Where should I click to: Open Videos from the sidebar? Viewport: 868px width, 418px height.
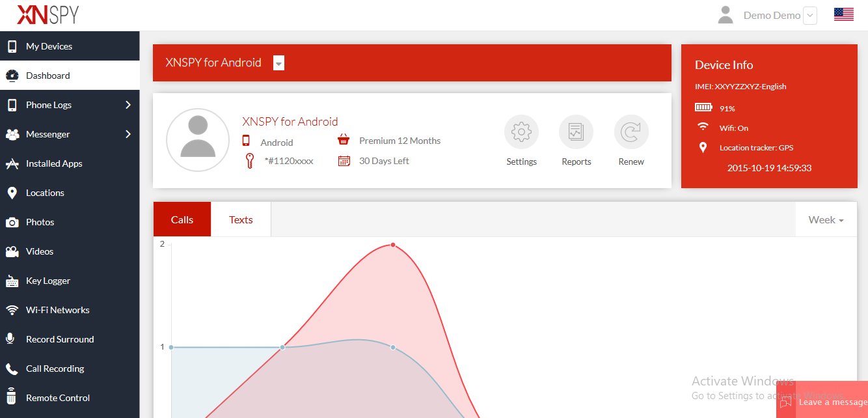(x=70, y=251)
